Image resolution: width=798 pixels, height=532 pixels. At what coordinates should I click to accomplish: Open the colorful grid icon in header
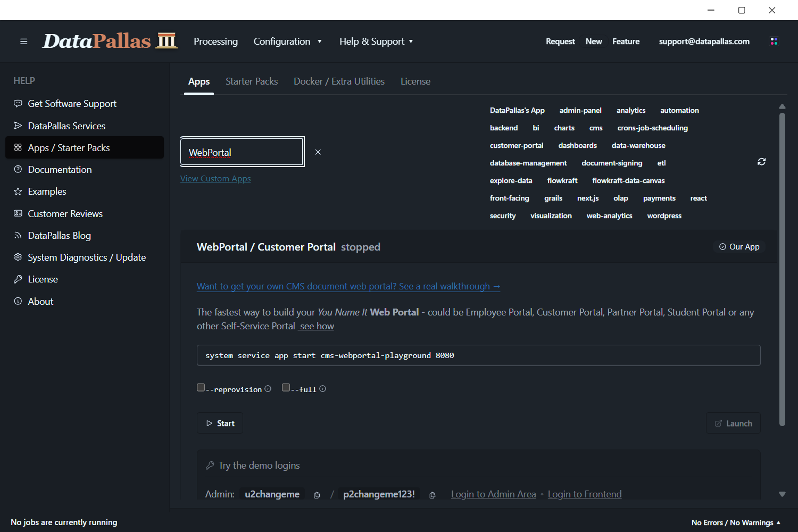coord(774,41)
